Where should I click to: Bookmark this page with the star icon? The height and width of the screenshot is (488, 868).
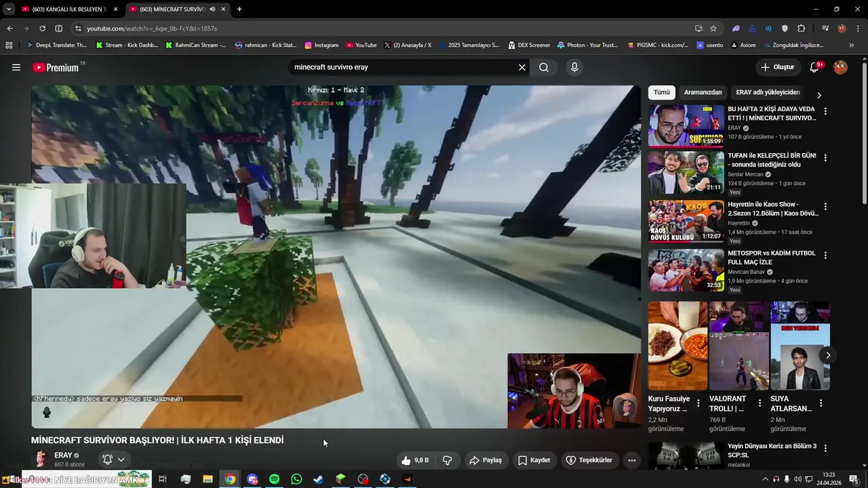pyautogui.click(x=713, y=28)
